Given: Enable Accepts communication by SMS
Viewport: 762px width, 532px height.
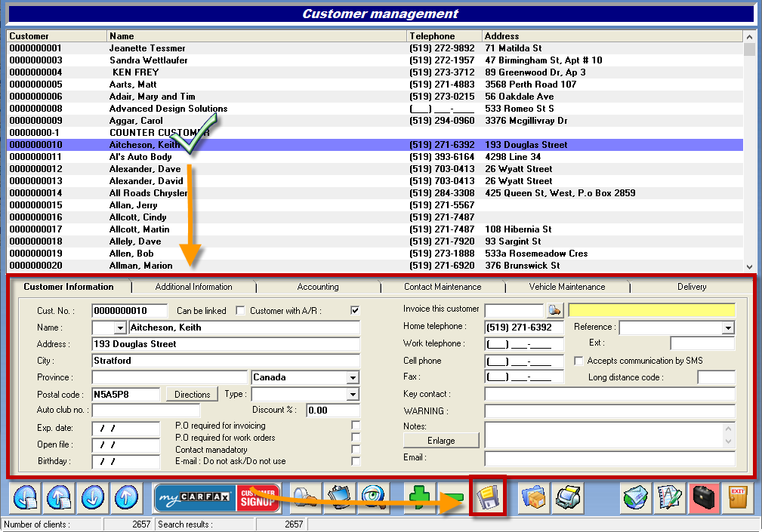Looking at the screenshot, I should pos(578,361).
